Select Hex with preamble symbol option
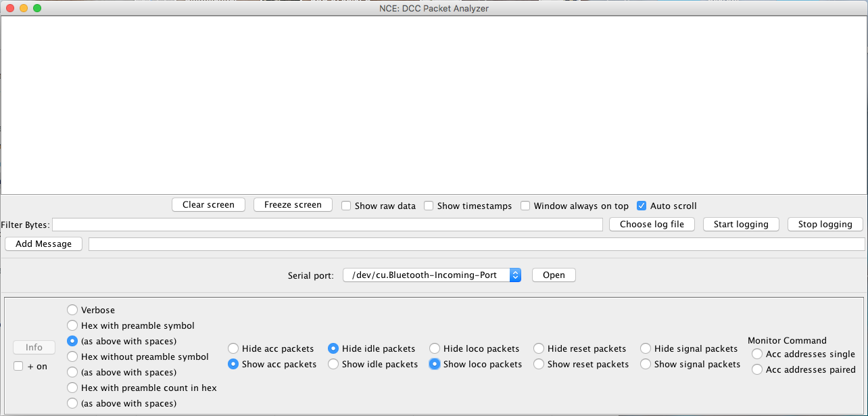Viewport: 868px width, 416px height. pyautogui.click(x=72, y=325)
